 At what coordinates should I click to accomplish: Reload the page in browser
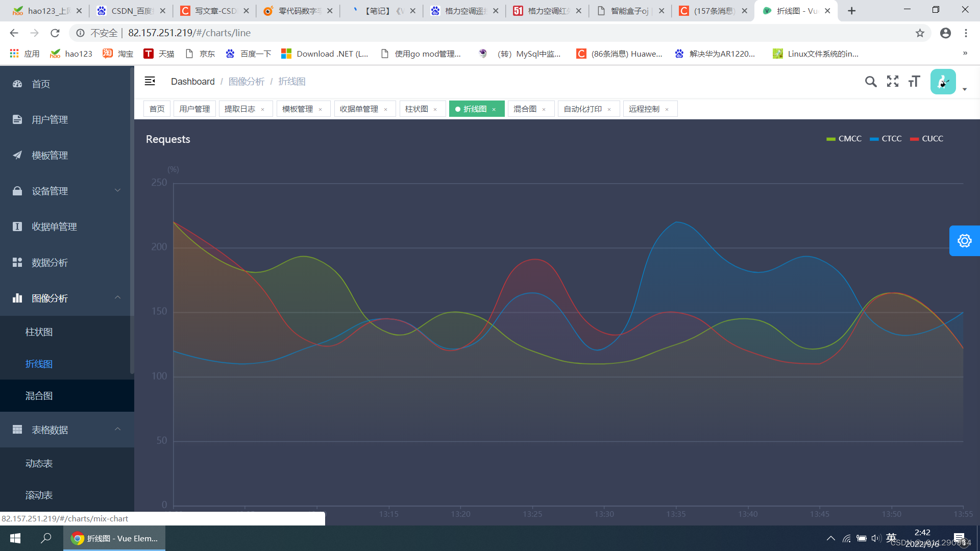[x=55, y=33]
